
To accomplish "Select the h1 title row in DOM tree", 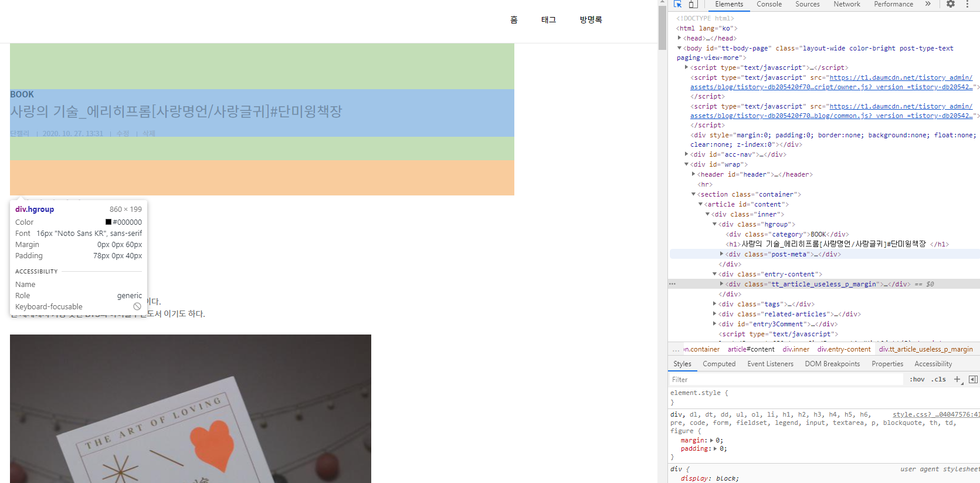I will coord(837,244).
